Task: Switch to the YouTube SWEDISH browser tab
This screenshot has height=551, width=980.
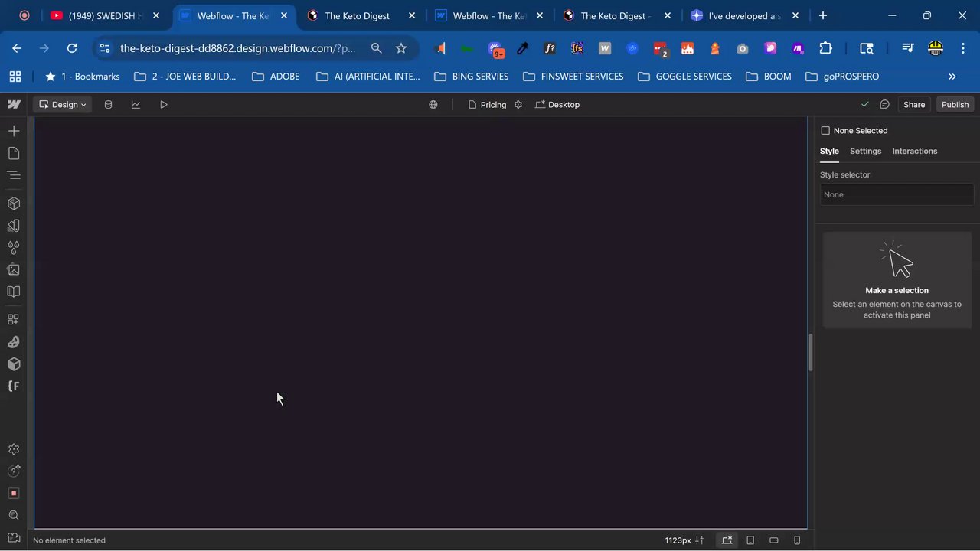Action: (106, 15)
